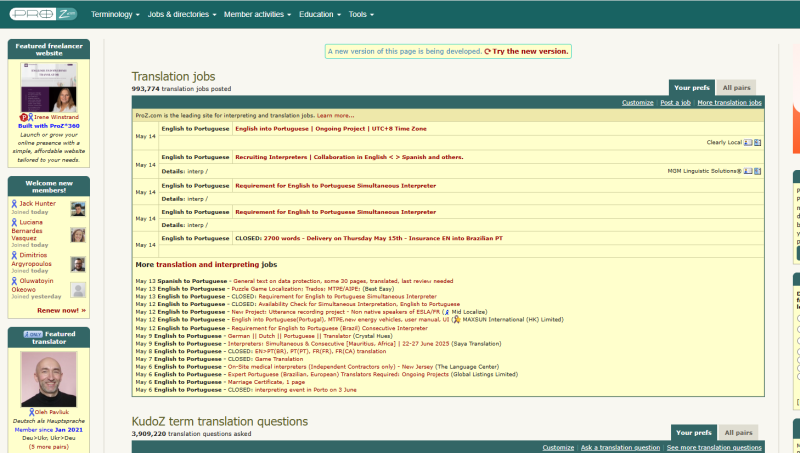This screenshot has height=453, width=800.
Task: Click Post a job link
Action: pos(675,103)
